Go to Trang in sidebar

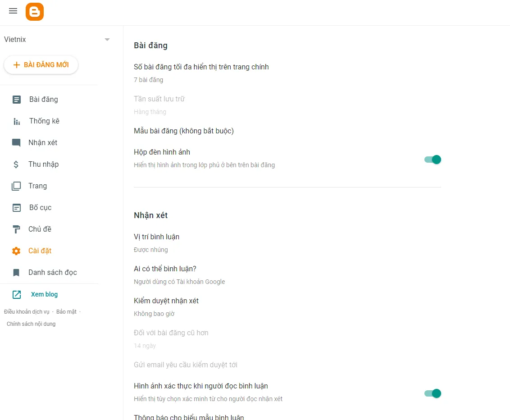[x=37, y=186]
